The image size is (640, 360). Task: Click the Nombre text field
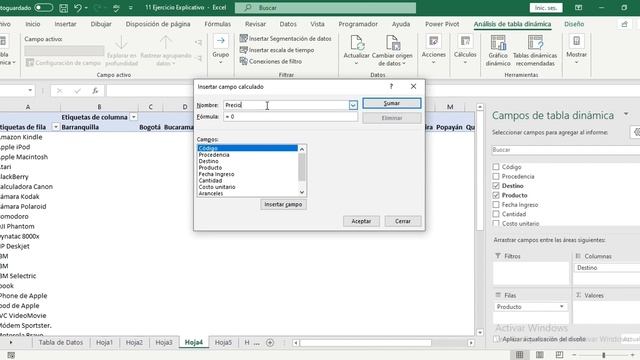[286, 105]
